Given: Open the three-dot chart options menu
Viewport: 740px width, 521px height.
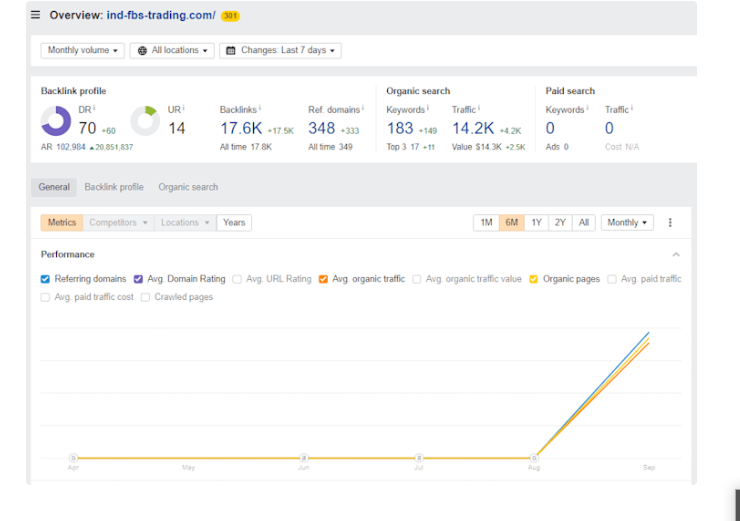Looking at the screenshot, I should click(670, 223).
